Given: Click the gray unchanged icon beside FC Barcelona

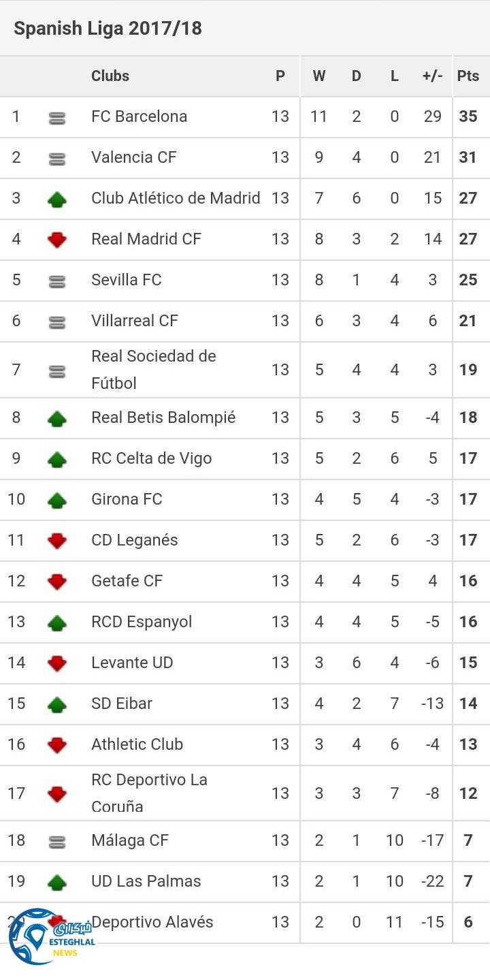Looking at the screenshot, I should (x=57, y=118).
